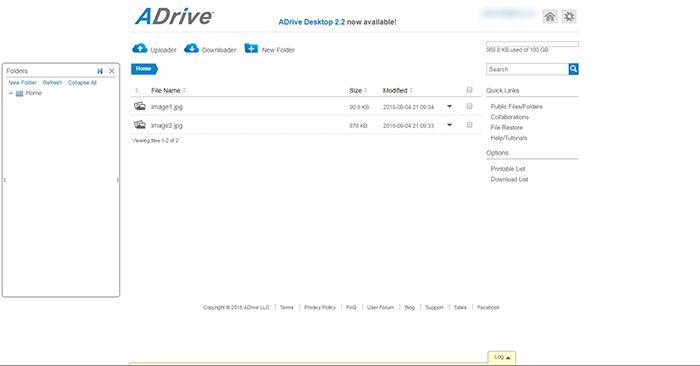
Task: Open Blog footer link
Action: [x=409, y=308]
